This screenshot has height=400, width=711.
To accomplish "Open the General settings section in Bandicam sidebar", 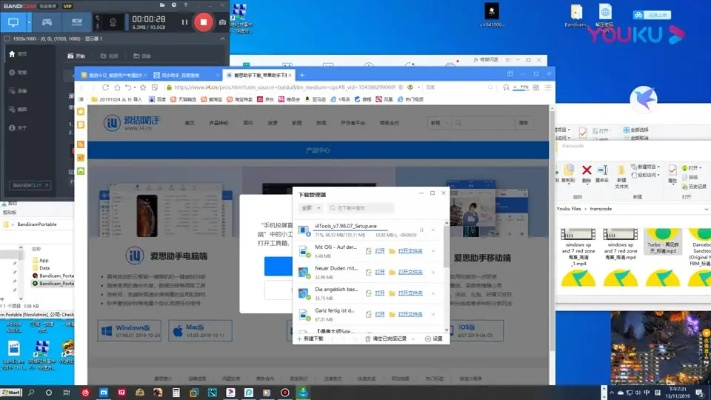I will [18, 72].
